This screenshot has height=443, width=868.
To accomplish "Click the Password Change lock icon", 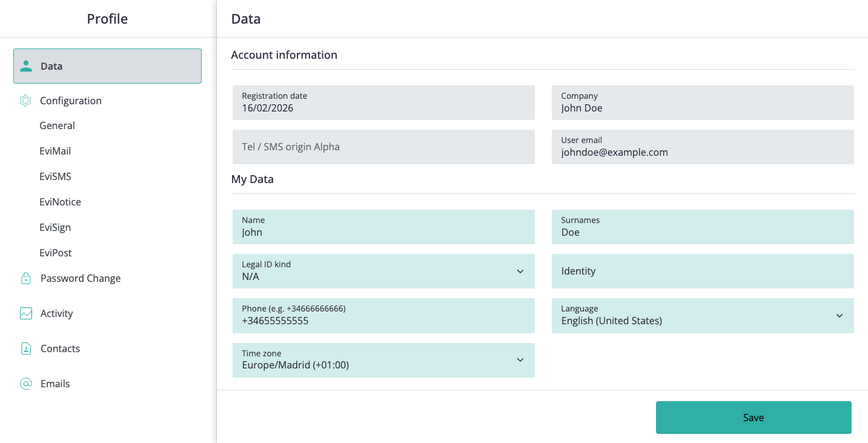I will [x=26, y=278].
